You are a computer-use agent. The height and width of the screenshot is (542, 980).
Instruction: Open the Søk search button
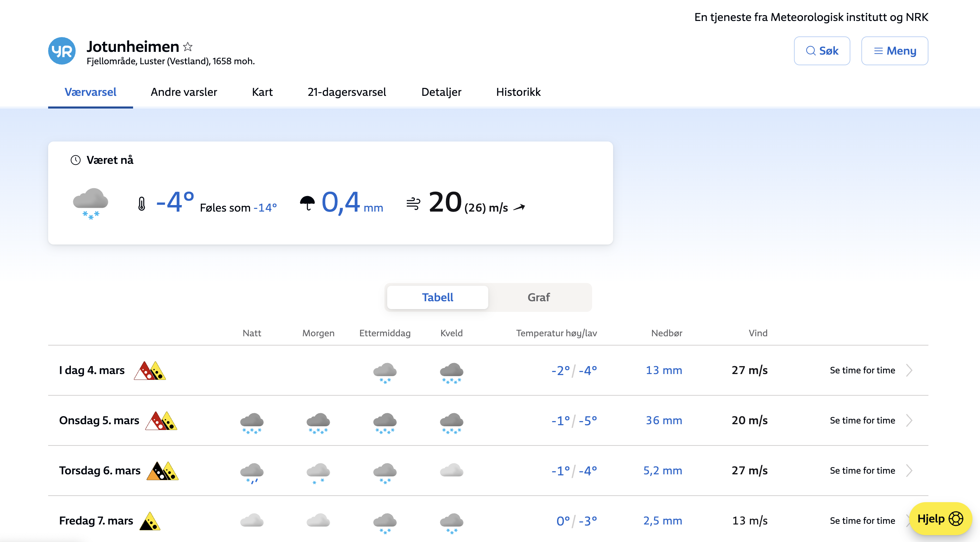[822, 51]
